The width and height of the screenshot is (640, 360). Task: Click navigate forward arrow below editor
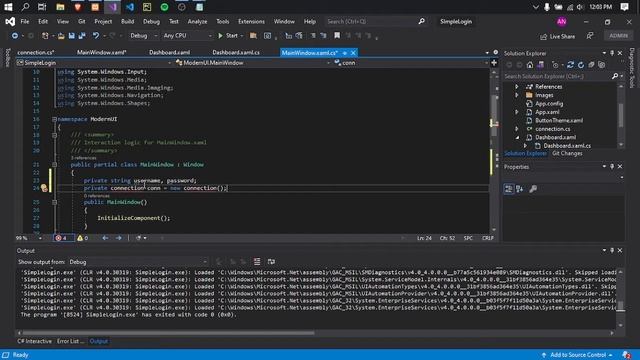pos(118,238)
